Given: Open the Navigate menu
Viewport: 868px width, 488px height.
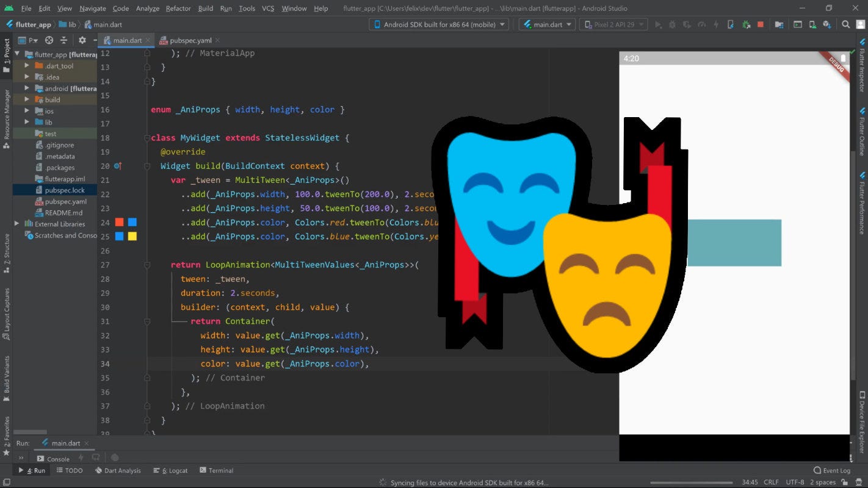Looking at the screenshot, I should pos(93,9).
